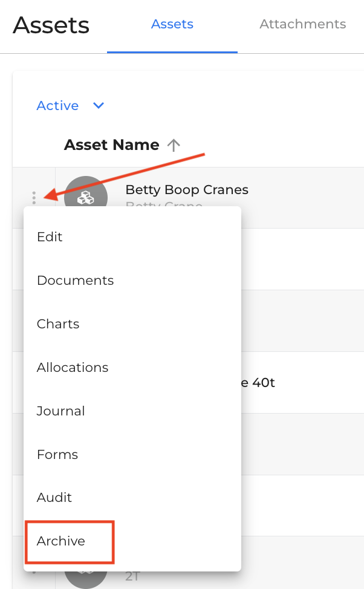Open the Betty Boop Cranes three-dot menu
Screen dimensions: 364x589
tap(34, 198)
